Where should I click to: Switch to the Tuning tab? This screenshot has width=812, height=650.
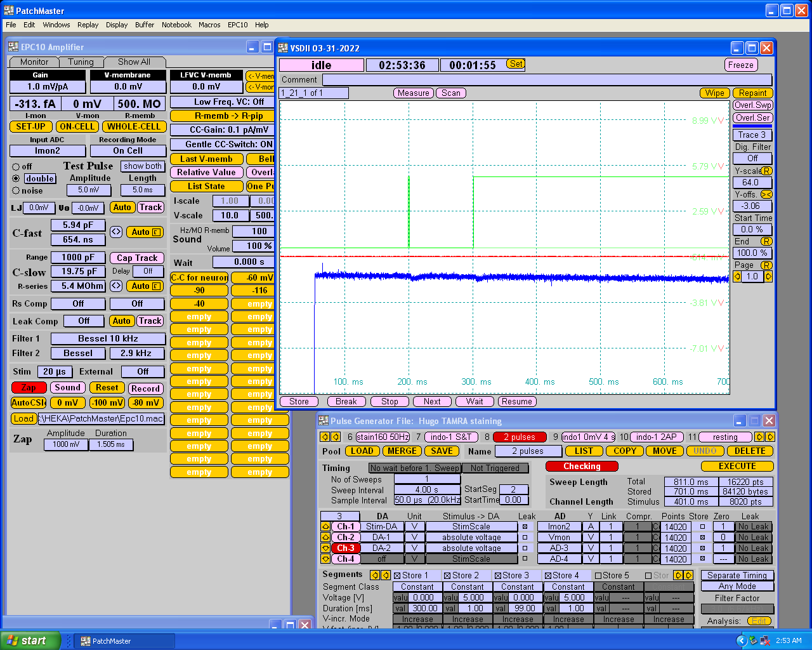[x=81, y=62]
